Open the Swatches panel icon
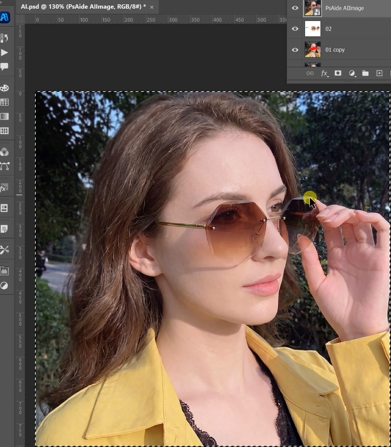The image size is (391, 447). [4, 102]
